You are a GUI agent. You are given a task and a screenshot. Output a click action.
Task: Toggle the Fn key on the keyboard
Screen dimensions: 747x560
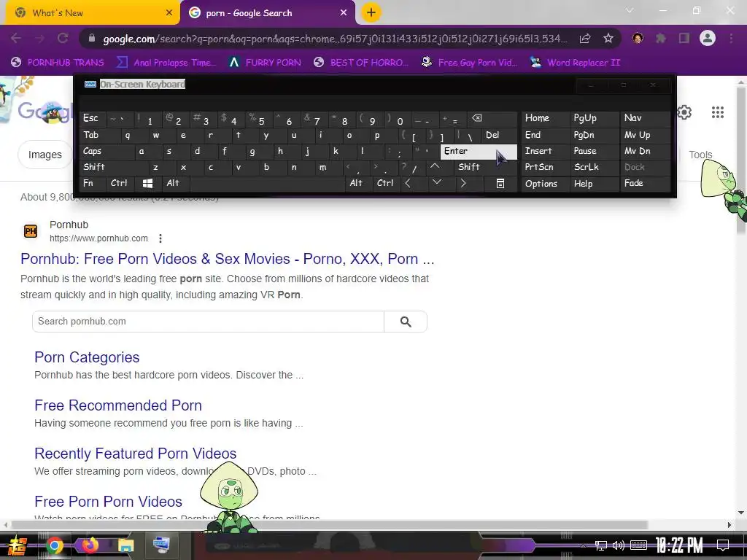click(x=93, y=183)
